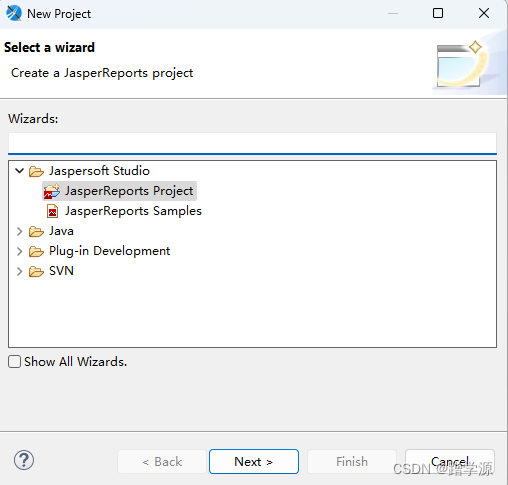
Task: Select the Java tree label
Action: (x=61, y=231)
